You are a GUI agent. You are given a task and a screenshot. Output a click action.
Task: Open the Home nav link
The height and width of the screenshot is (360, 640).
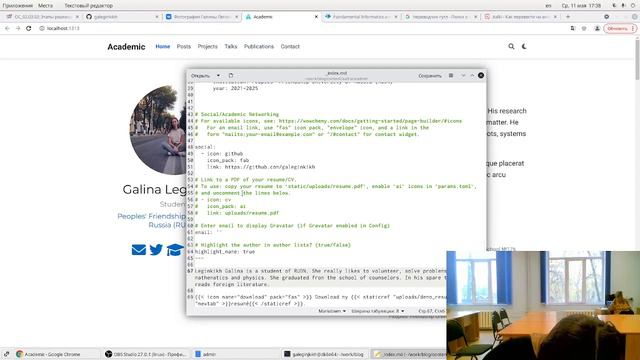click(162, 47)
